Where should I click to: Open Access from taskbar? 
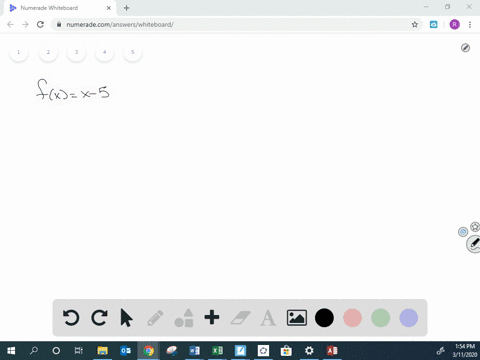click(x=332, y=351)
